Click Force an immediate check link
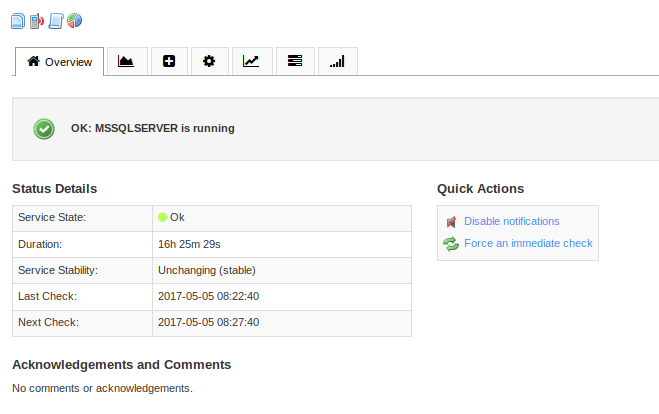659x414 pixels. click(x=528, y=243)
